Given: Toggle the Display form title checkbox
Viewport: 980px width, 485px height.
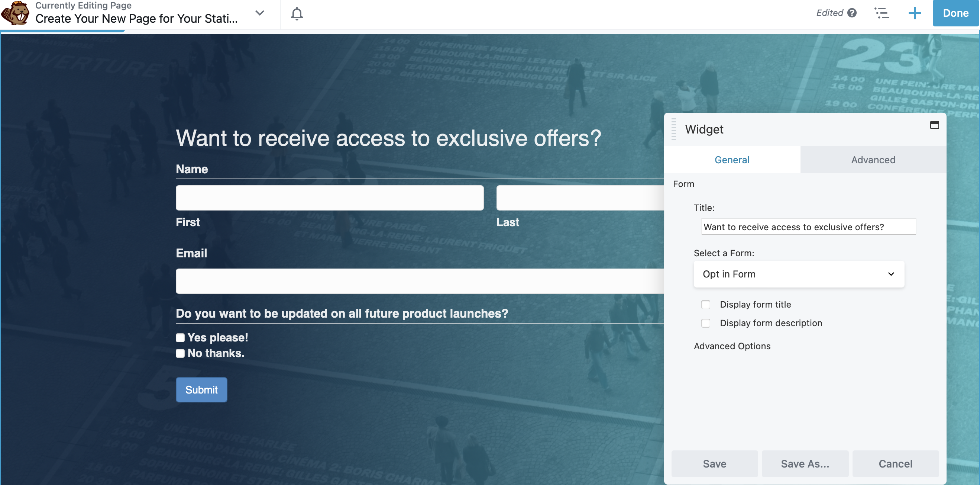Looking at the screenshot, I should pos(706,304).
